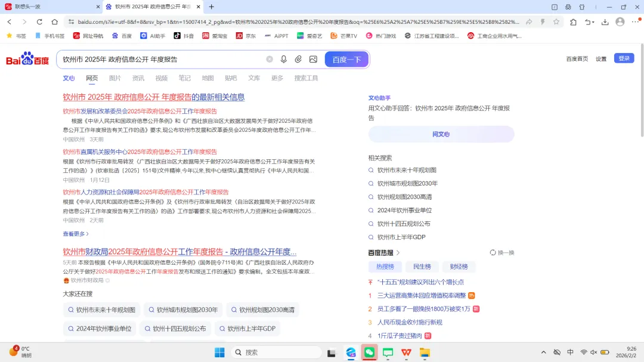Share page using address bar arrow icon
This screenshot has width=644, height=362.
[529, 22]
